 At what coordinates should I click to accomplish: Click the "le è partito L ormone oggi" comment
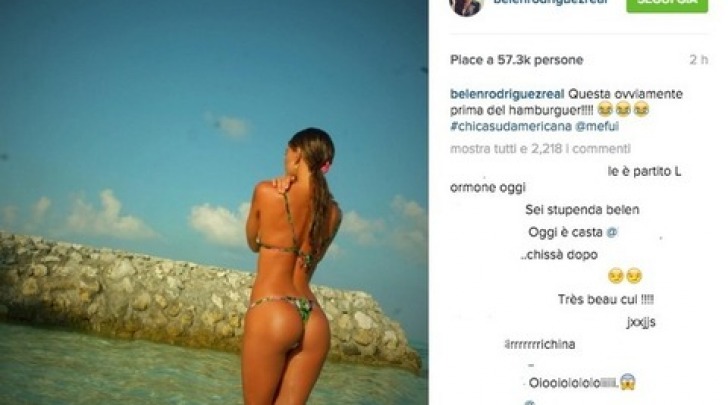(x=566, y=179)
